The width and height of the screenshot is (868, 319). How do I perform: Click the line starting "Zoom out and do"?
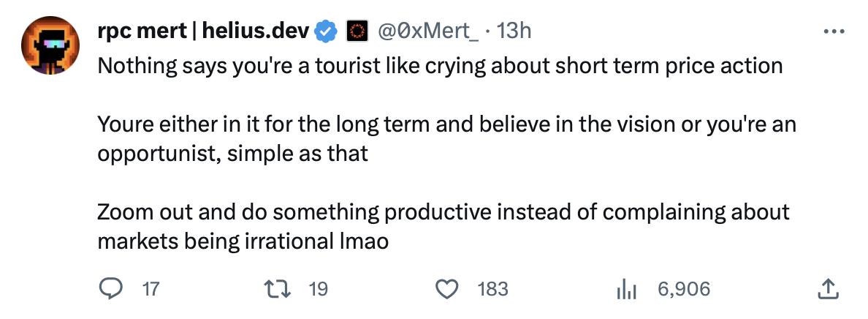point(443,213)
